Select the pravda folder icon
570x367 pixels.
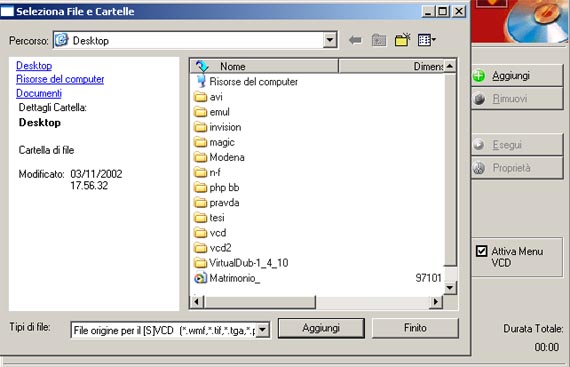[x=200, y=202]
